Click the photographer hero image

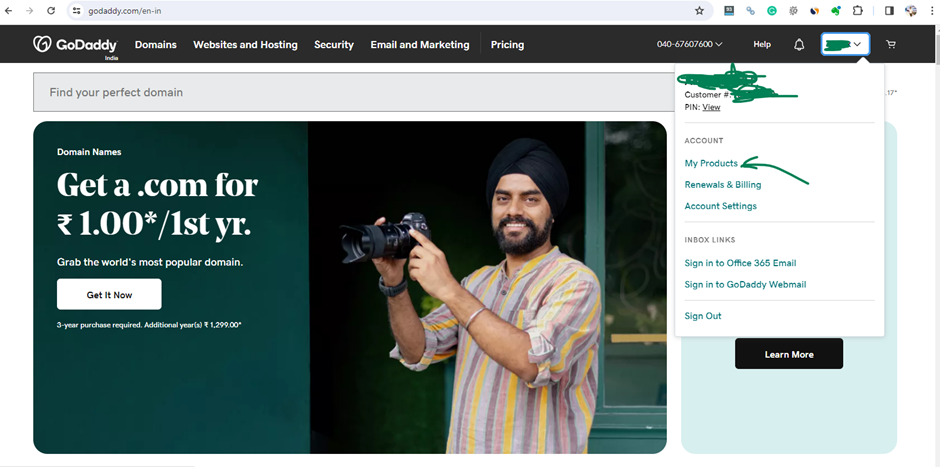[487, 288]
